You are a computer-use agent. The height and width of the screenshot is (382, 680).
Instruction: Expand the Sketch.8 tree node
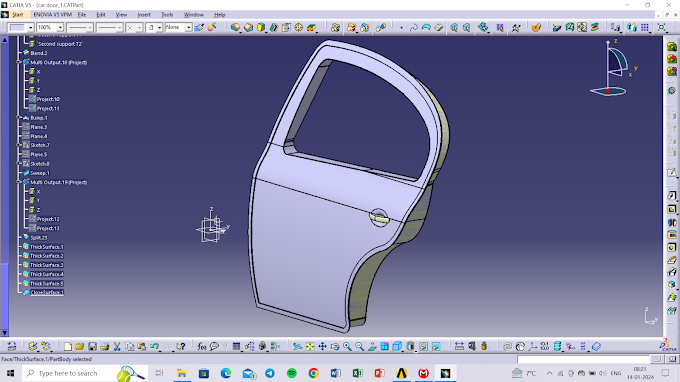(x=19, y=163)
